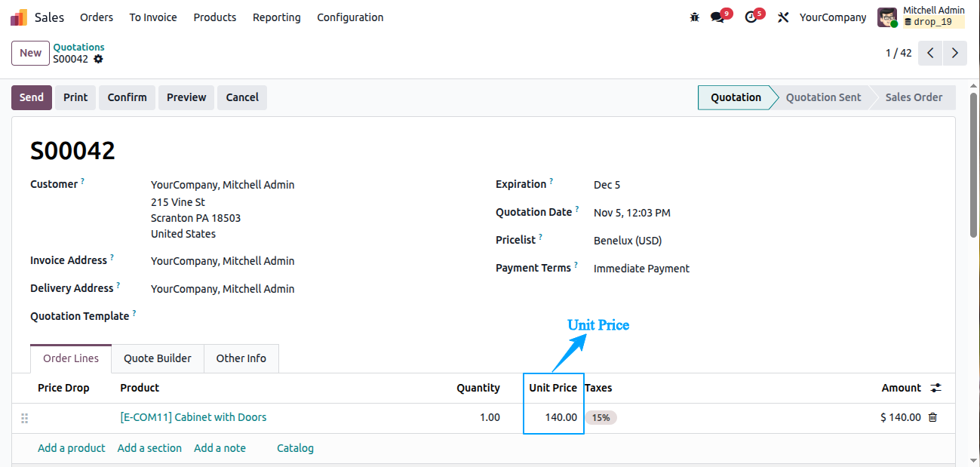
Task: Go to previous record arrow
Action: click(x=931, y=53)
